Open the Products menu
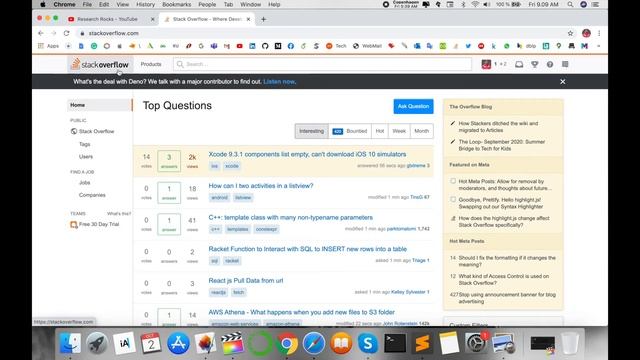 click(x=151, y=64)
